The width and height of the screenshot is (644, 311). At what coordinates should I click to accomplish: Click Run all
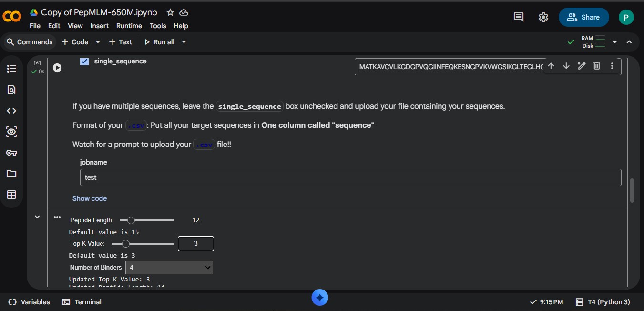coord(160,42)
